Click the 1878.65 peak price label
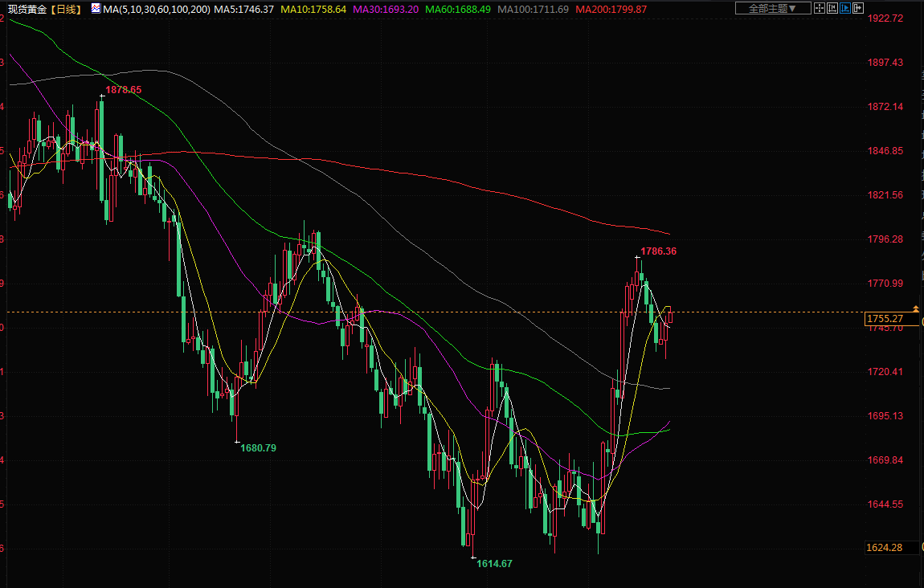The width and height of the screenshot is (924, 588). click(x=124, y=90)
